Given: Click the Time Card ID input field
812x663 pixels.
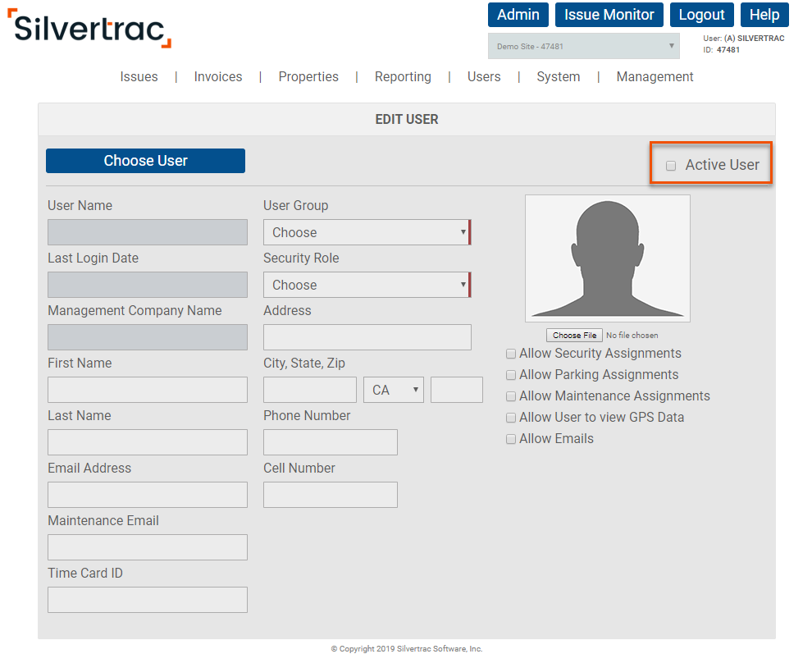Looking at the screenshot, I should 147,600.
